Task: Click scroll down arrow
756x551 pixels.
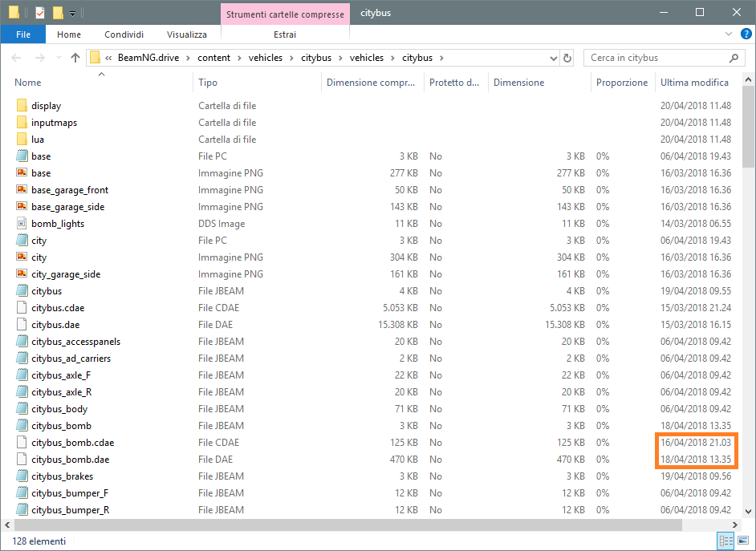Action: (748, 512)
